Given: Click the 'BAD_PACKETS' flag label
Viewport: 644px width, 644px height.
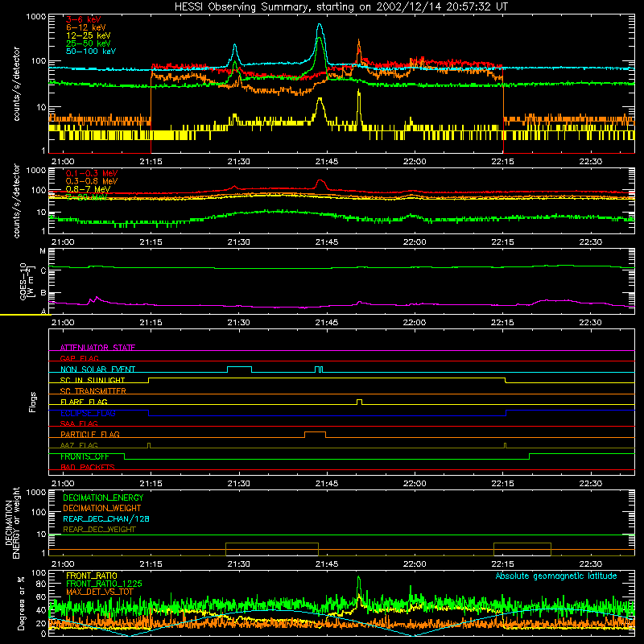Looking at the screenshot, I should pos(88,467).
